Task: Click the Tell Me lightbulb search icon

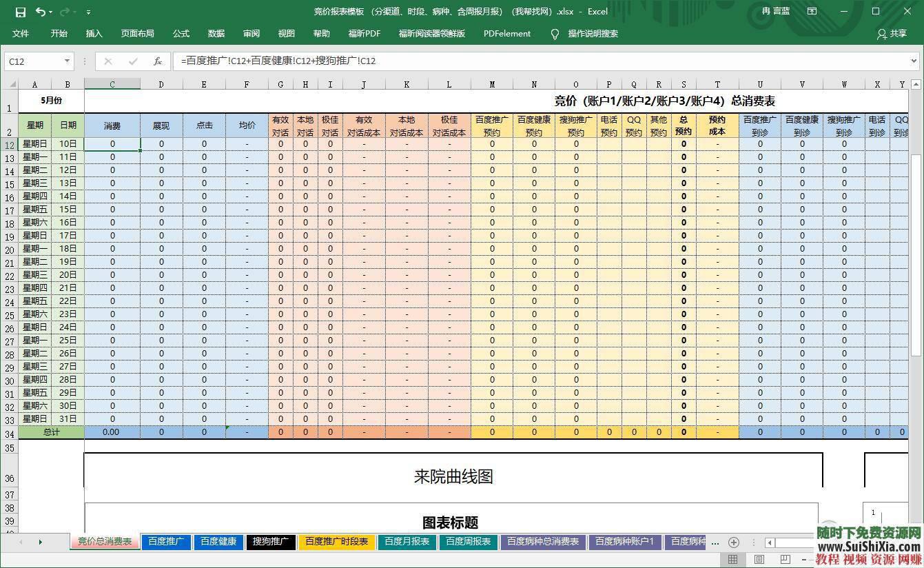Action: click(x=555, y=33)
